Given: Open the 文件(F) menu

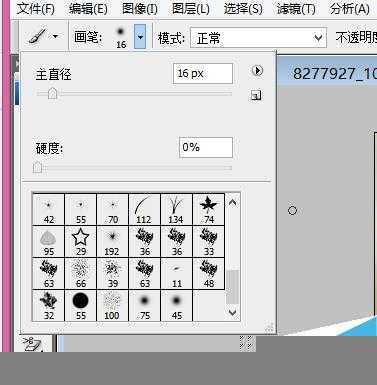Looking at the screenshot, I should (36, 9).
